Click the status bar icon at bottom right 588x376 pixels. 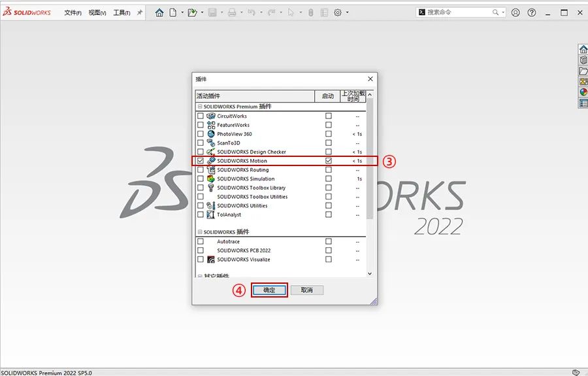[576, 372]
